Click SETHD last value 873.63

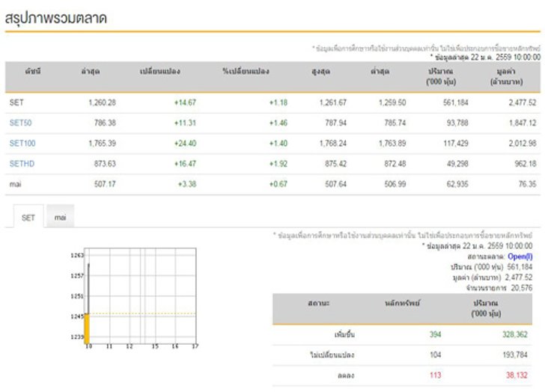point(105,164)
